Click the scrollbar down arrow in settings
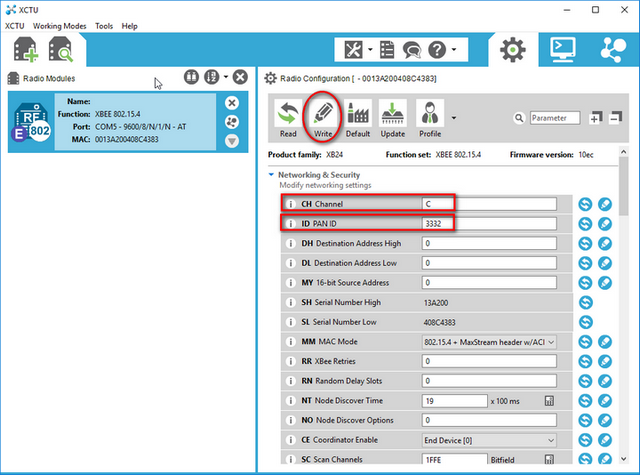 [623, 459]
